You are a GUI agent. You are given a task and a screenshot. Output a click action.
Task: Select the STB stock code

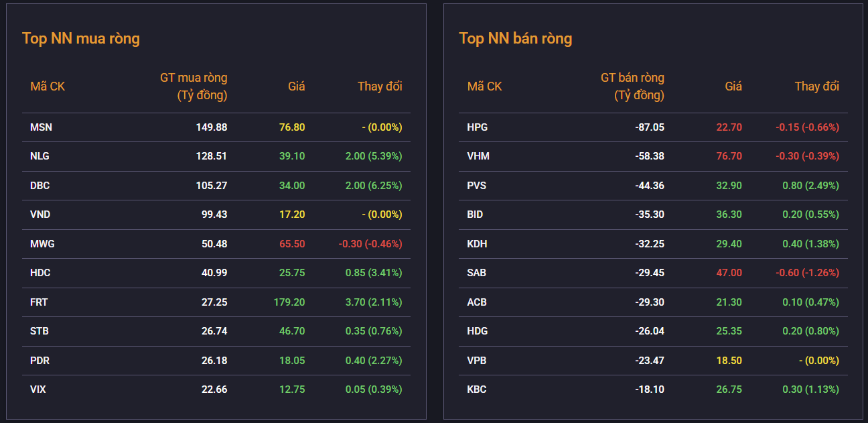tap(40, 331)
